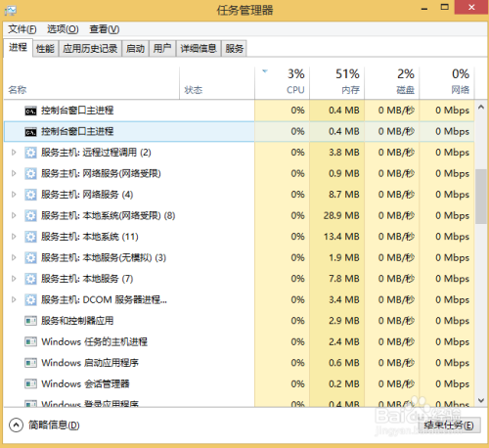
Task: Expand 服务主机: 本地系统(网络受限) (8)
Action: pyautogui.click(x=14, y=215)
